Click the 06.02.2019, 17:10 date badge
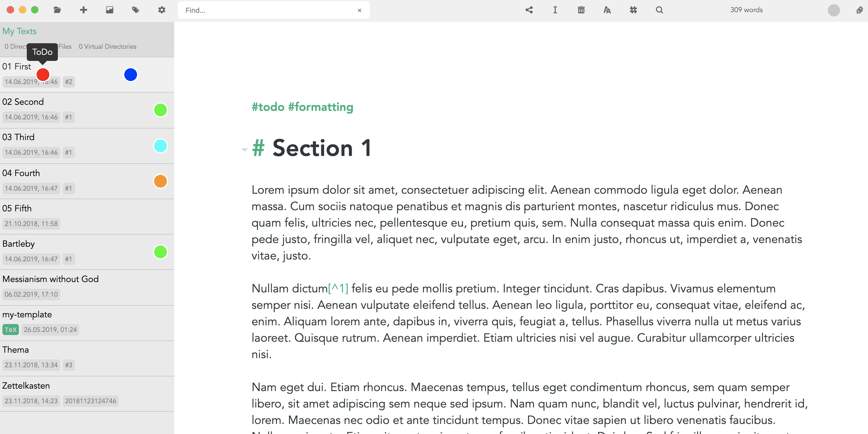This screenshot has width=868, height=434. (31, 294)
